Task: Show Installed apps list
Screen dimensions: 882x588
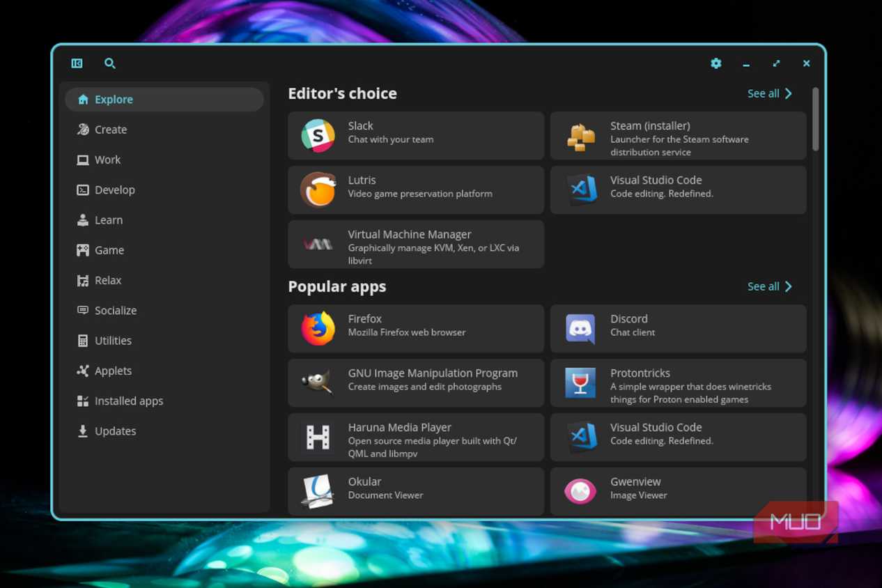Action: (164, 401)
